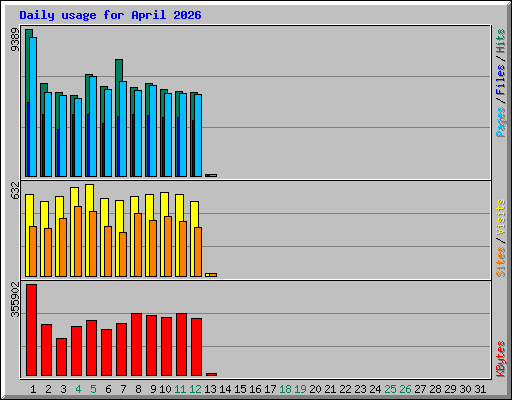Click green day 25 label
Screen dimensions: 512x400
390,389
